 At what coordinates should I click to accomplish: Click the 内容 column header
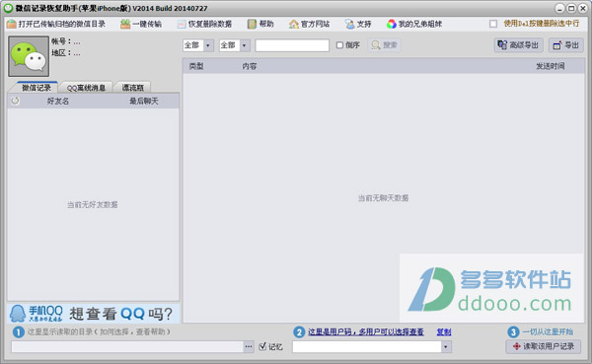[250, 66]
